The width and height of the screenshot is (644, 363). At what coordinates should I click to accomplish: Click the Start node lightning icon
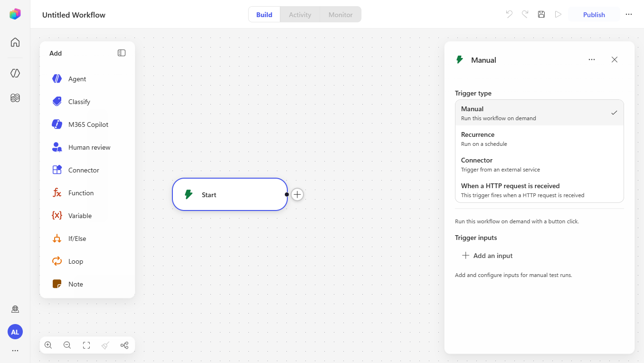click(189, 194)
